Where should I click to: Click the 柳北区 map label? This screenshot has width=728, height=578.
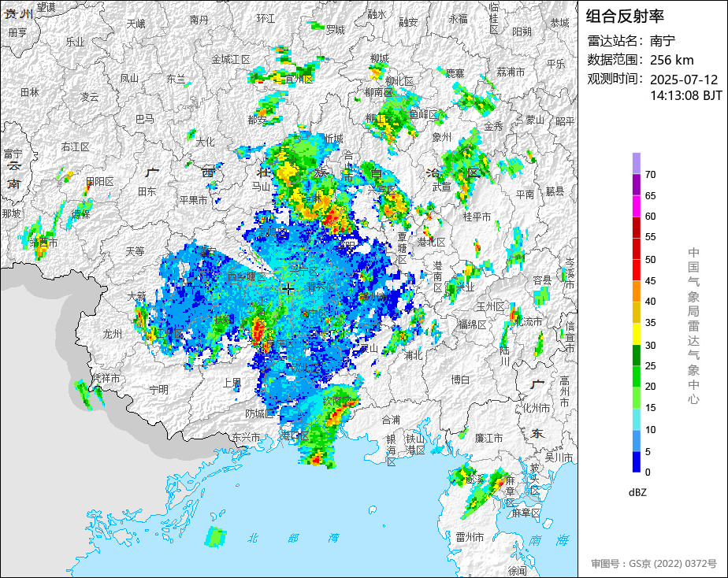399,82
